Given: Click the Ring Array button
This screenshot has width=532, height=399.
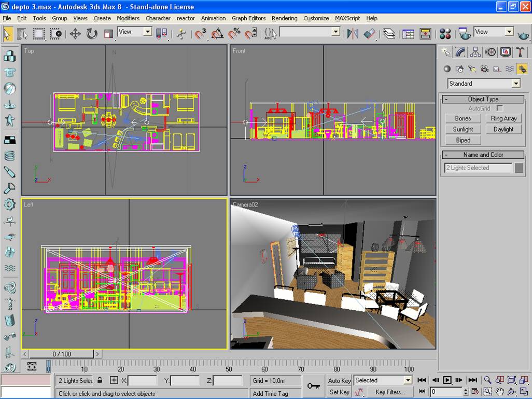Looking at the screenshot, I should (503, 118).
